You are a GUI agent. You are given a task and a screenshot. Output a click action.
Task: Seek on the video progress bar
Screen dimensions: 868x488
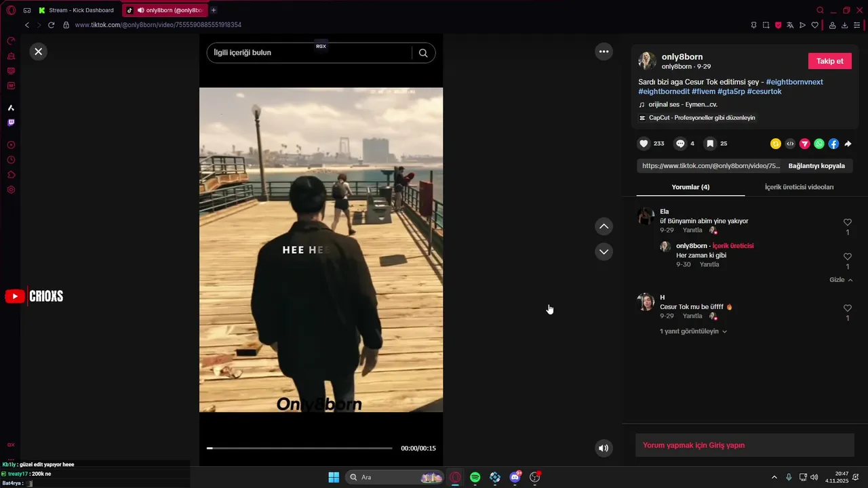pos(299,448)
